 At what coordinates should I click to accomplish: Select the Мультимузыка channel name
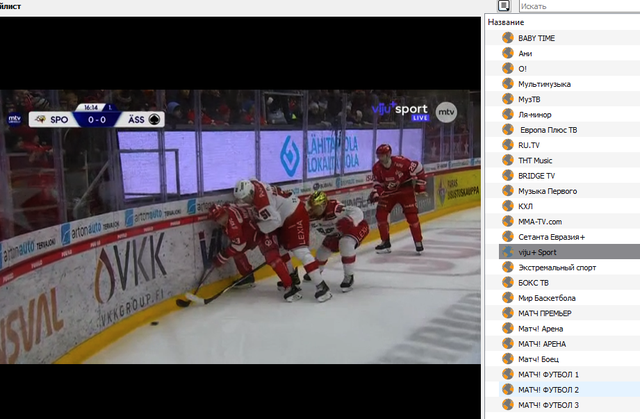click(x=544, y=84)
